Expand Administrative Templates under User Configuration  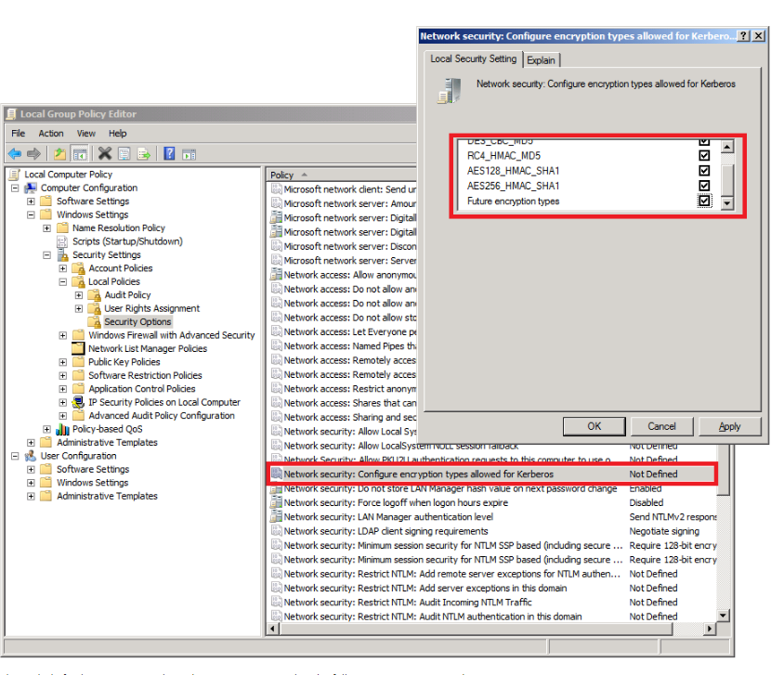(31, 496)
